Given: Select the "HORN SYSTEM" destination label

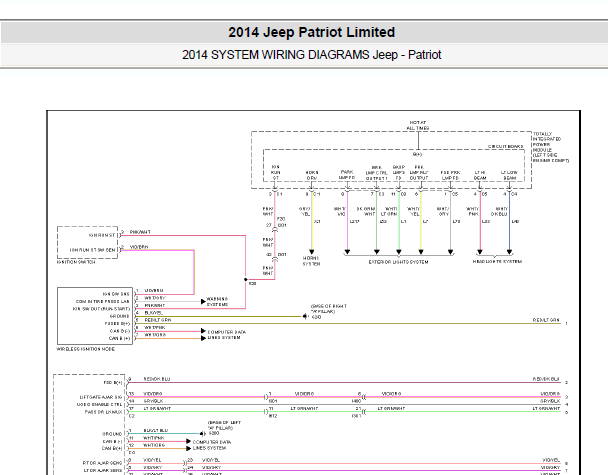Looking at the screenshot, I should 311,261.
